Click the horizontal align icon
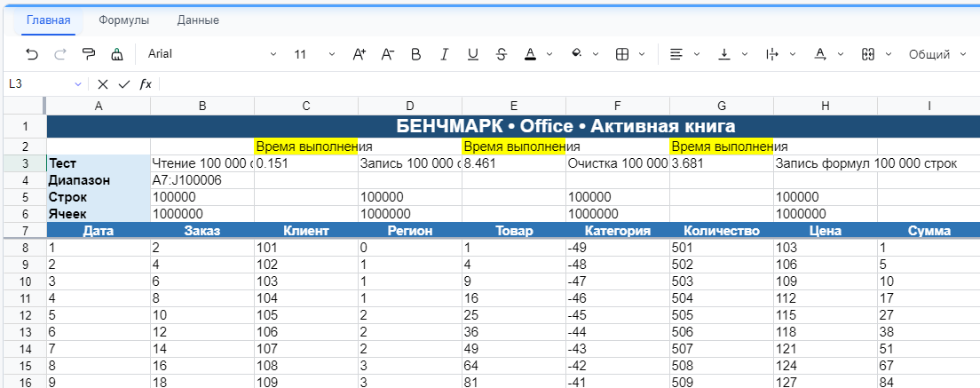This screenshot has width=980, height=388. pos(676,54)
